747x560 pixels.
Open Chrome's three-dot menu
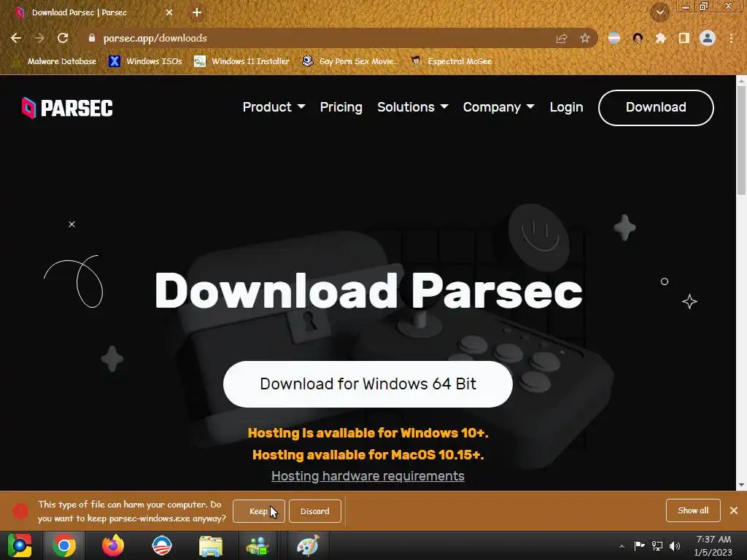731,38
